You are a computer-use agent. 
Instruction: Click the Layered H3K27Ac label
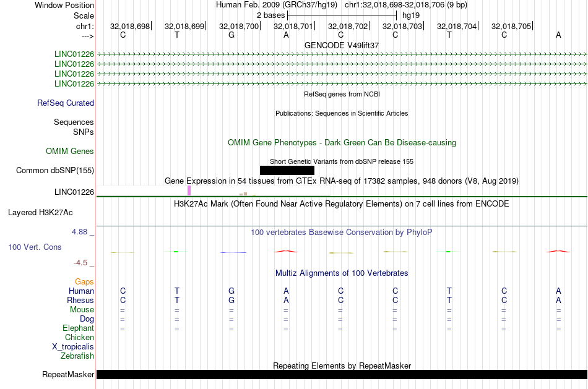pyautogui.click(x=40, y=213)
